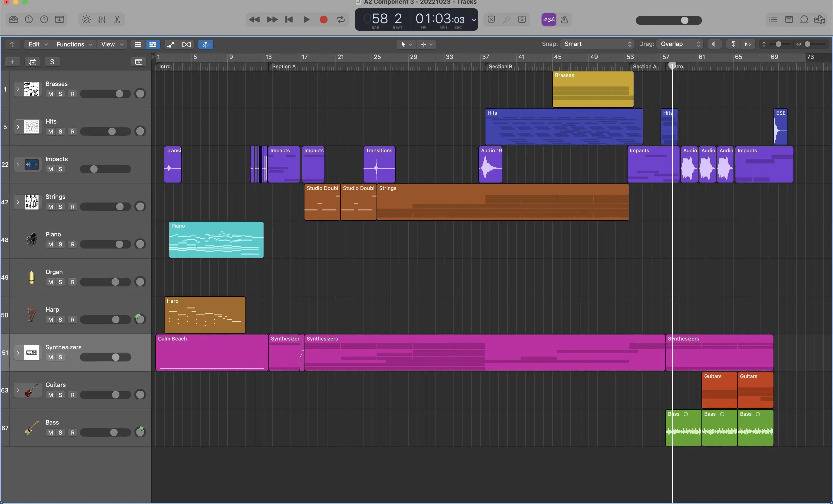Select the list track view icon

point(153,44)
